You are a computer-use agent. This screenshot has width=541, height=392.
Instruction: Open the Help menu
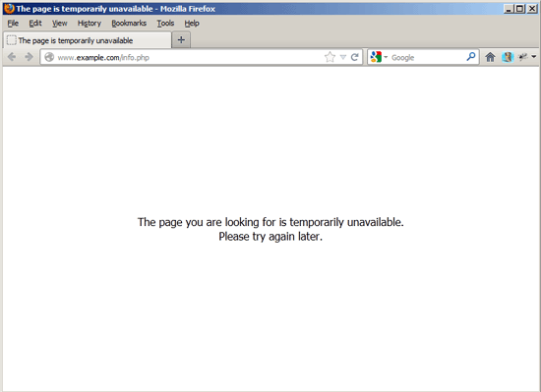[x=192, y=24]
